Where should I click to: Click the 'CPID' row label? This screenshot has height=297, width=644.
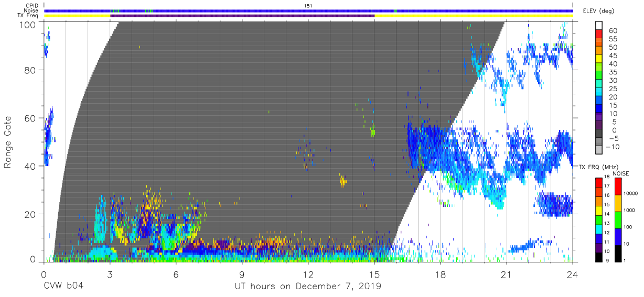point(31,5)
